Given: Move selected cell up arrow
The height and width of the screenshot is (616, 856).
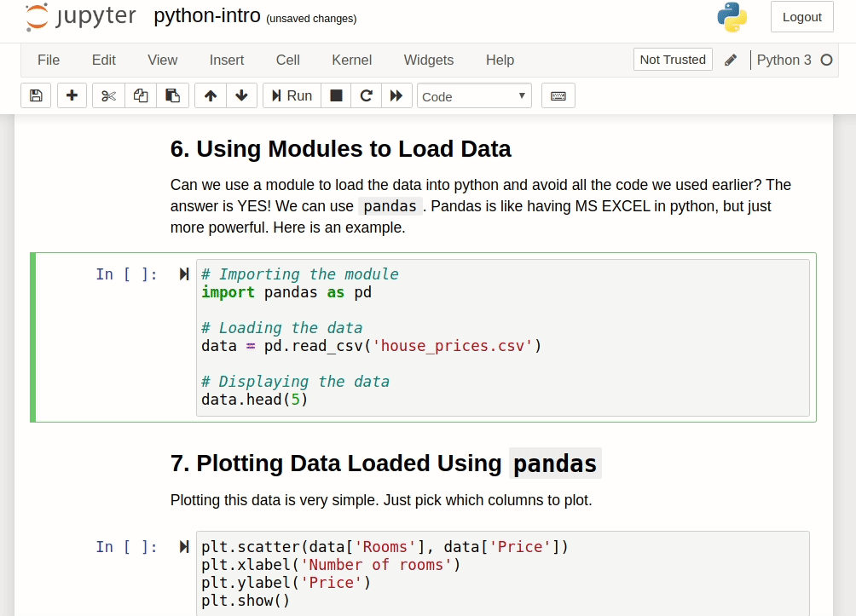Looking at the screenshot, I should pyautogui.click(x=211, y=96).
